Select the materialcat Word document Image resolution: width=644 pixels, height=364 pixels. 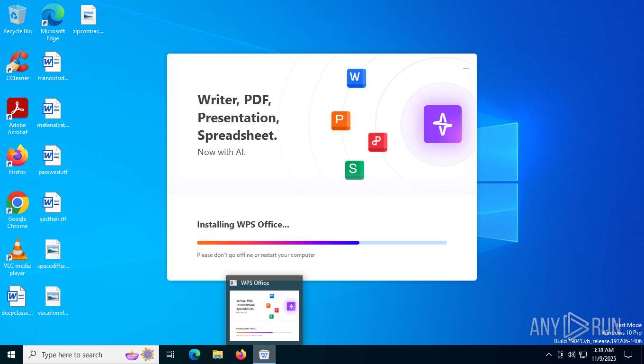[x=53, y=113]
